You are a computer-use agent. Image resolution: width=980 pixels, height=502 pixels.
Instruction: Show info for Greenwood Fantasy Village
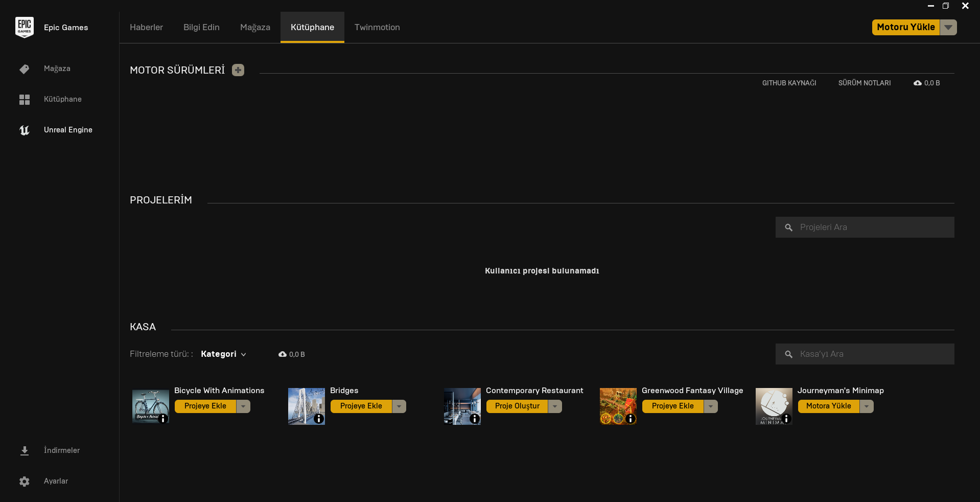631,419
